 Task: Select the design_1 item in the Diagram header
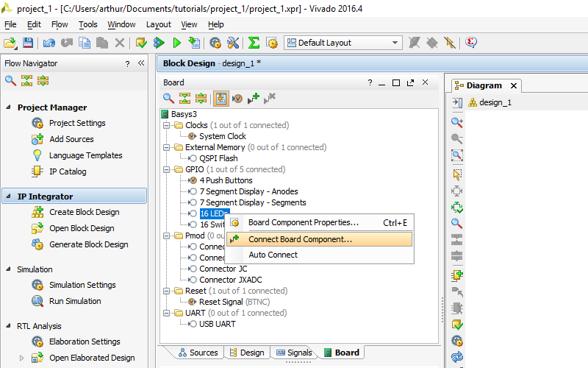pyautogui.click(x=495, y=102)
